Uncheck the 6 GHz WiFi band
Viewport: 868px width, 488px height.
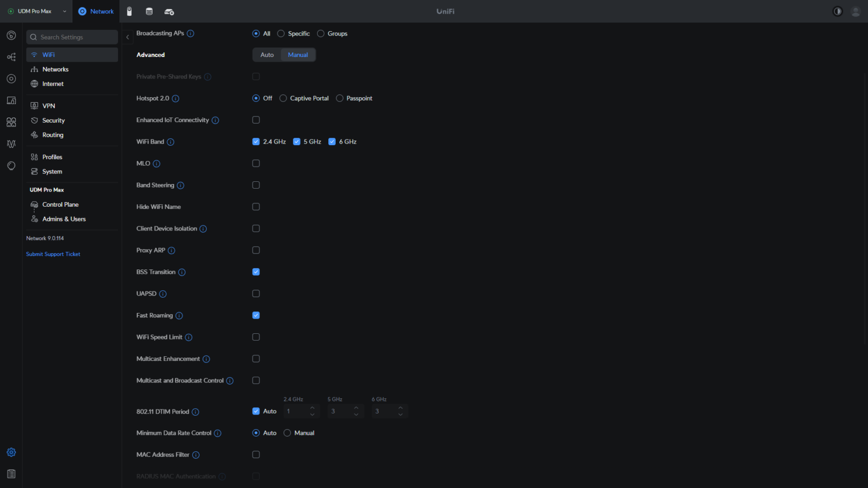click(332, 142)
